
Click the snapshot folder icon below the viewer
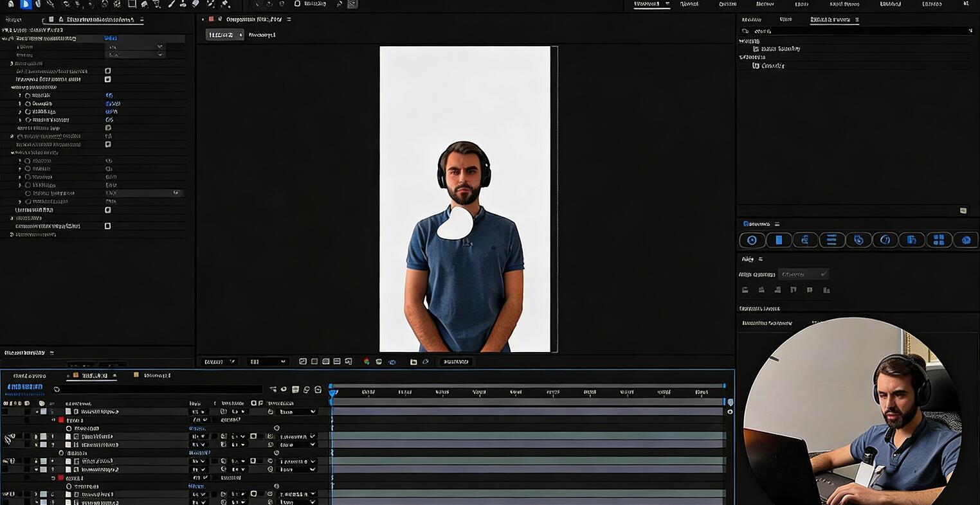coord(413,362)
